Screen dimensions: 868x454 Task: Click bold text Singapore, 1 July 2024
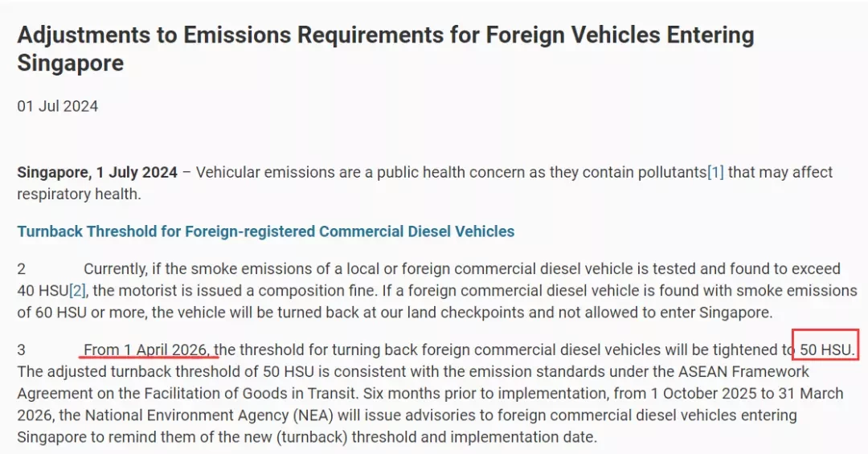point(97,172)
